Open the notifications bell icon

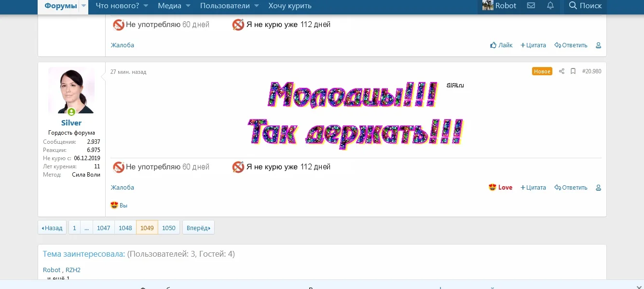(550, 5)
